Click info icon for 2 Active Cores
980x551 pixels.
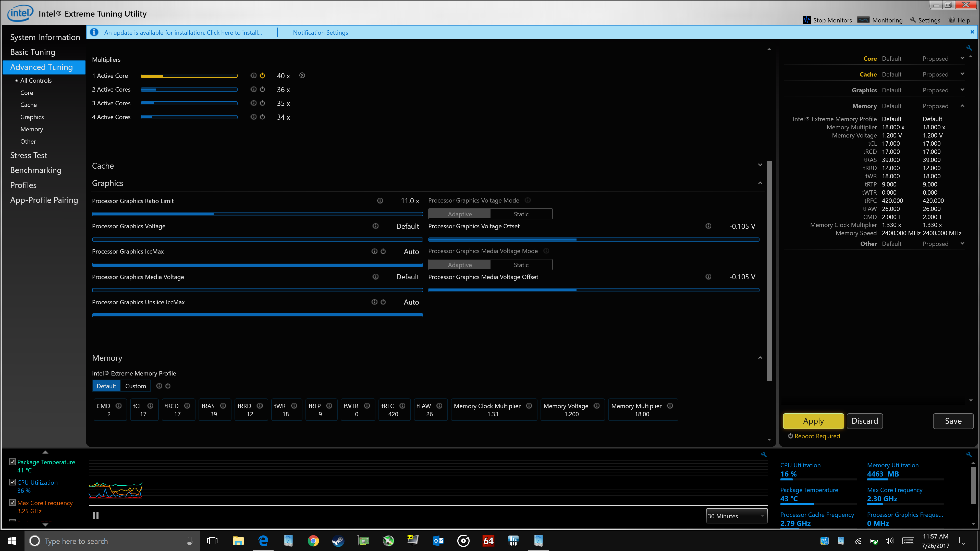[253, 89]
